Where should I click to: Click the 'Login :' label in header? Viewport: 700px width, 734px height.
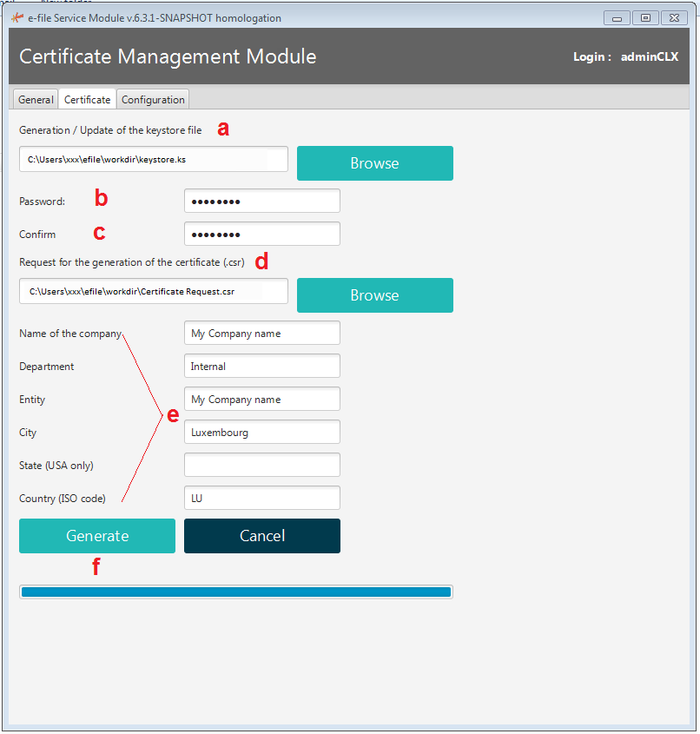592,56
